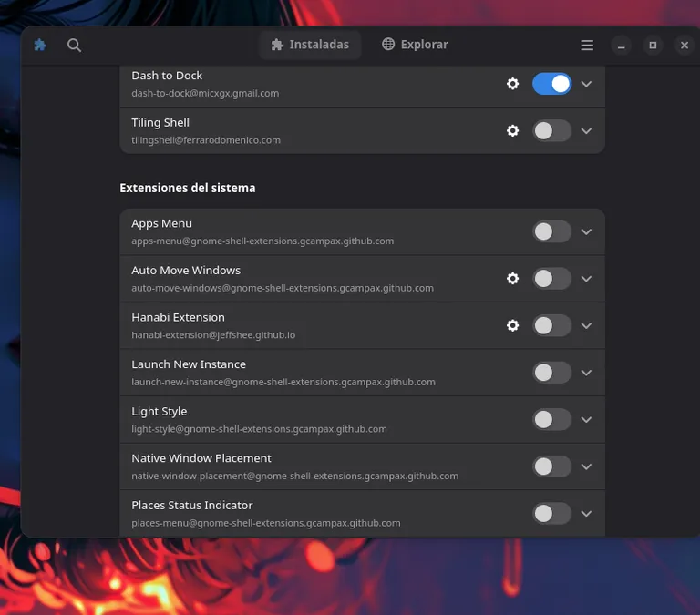This screenshot has width=700, height=615.
Task: Disable the Dash to Dock toggle
Action: pos(551,84)
